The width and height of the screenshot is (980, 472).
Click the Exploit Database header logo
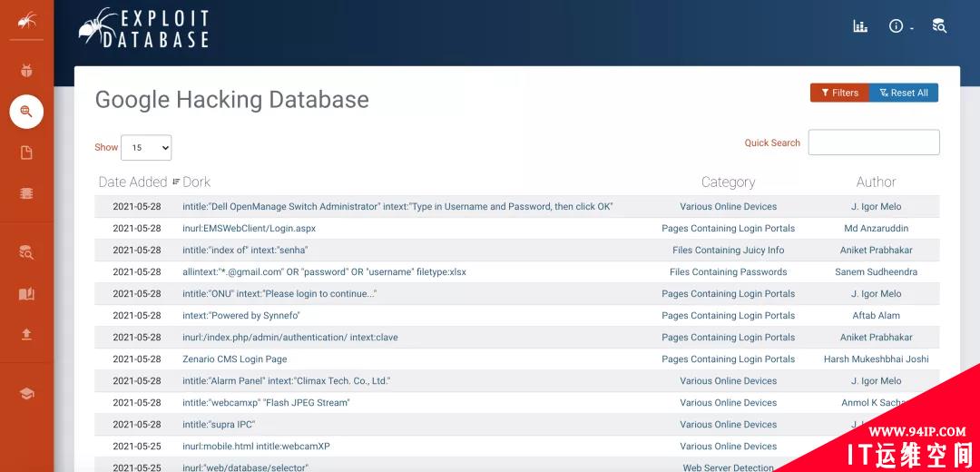coord(143,28)
